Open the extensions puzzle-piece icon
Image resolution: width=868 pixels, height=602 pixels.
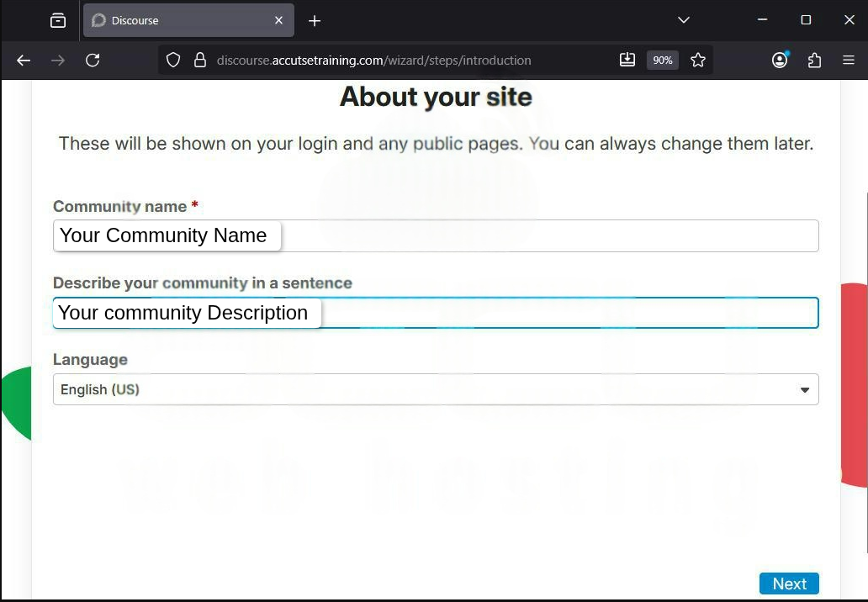813,60
